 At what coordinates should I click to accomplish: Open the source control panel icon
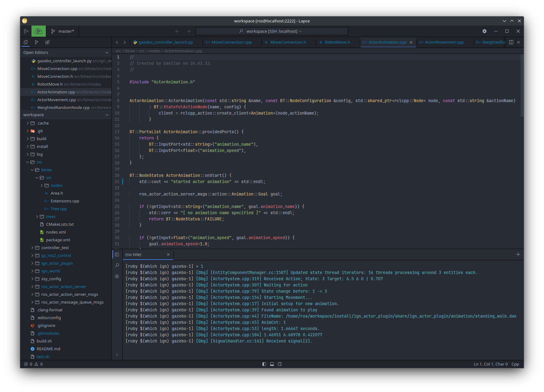coord(36,42)
